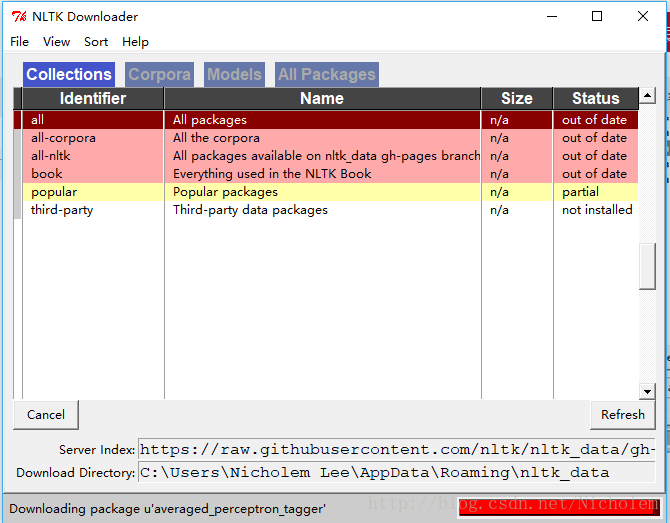Switch to the Collections tab
Screen dimensions: 670x523
pyautogui.click(x=69, y=74)
